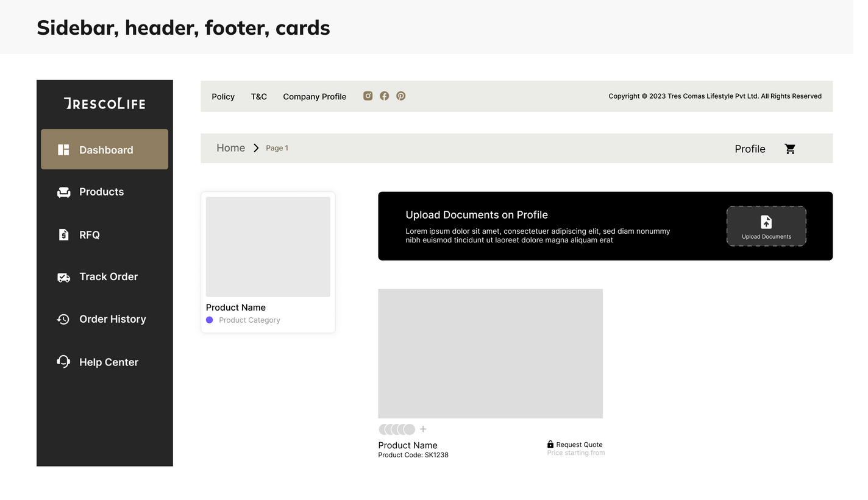
Task: Open the Facebook social icon
Action: point(384,96)
